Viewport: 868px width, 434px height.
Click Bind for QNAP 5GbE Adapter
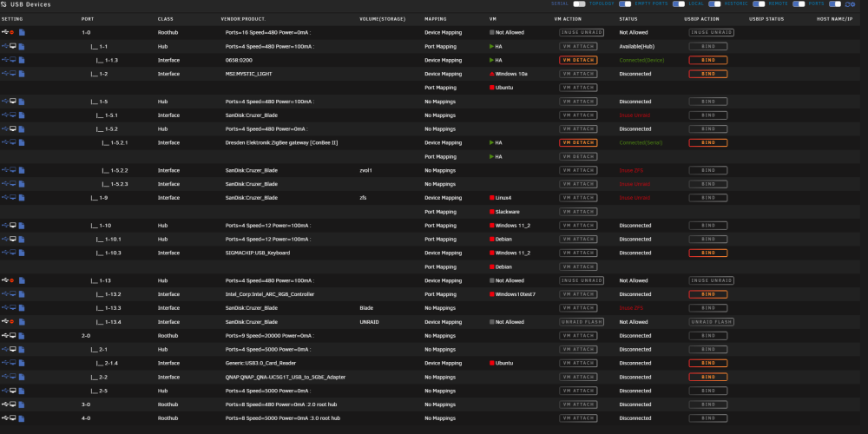coord(708,377)
